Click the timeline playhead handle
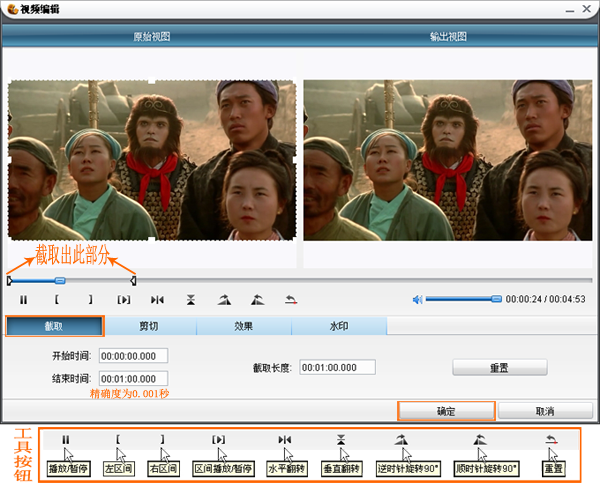Image resolution: width=600 pixels, height=487 pixels. click(x=60, y=281)
